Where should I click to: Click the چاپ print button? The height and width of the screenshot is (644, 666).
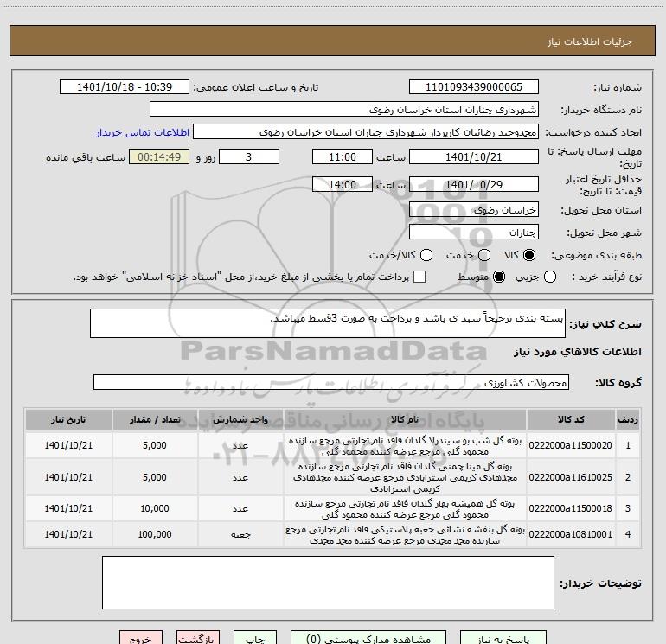[x=255, y=639]
